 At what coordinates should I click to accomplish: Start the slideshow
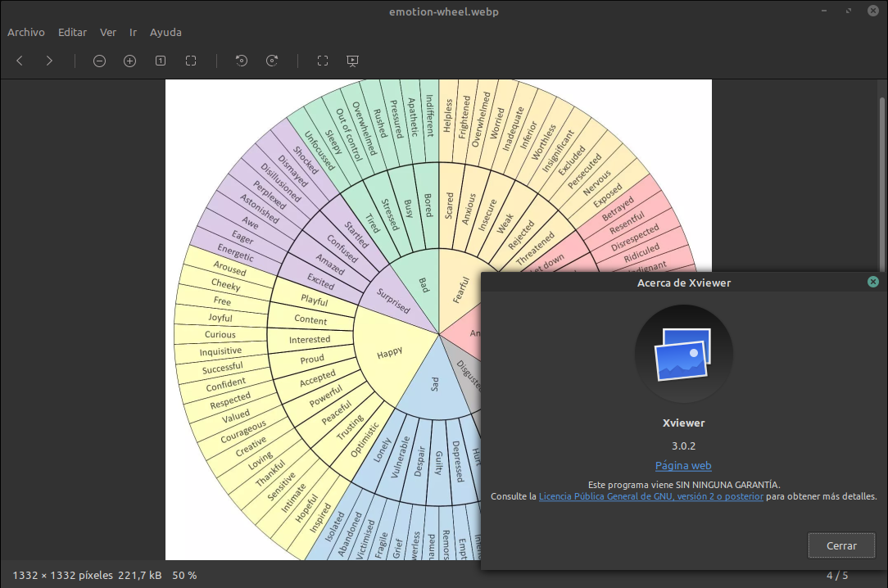pos(352,61)
